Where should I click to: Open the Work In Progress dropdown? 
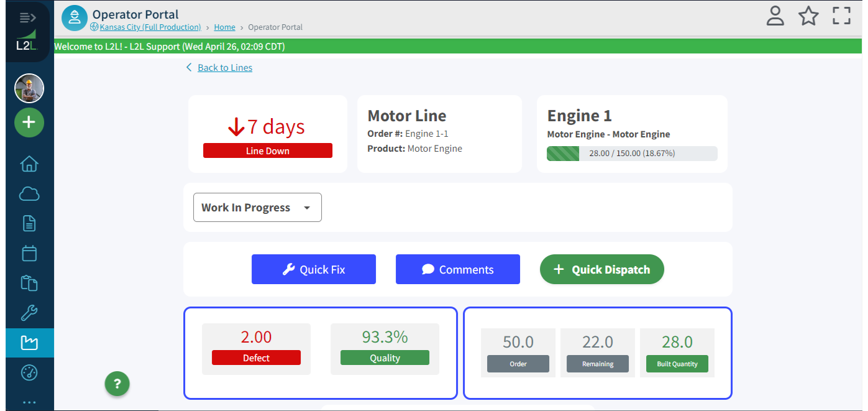click(257, 208)
